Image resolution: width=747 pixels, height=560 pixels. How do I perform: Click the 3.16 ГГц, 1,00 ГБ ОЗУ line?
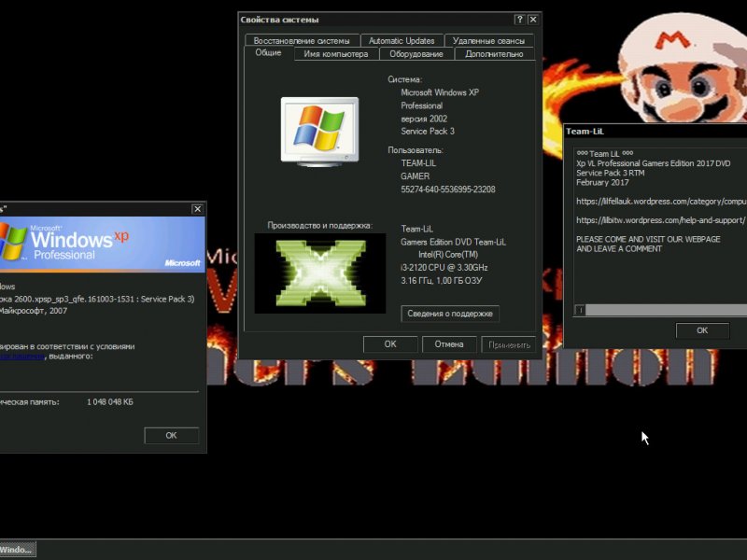[441, 281]
